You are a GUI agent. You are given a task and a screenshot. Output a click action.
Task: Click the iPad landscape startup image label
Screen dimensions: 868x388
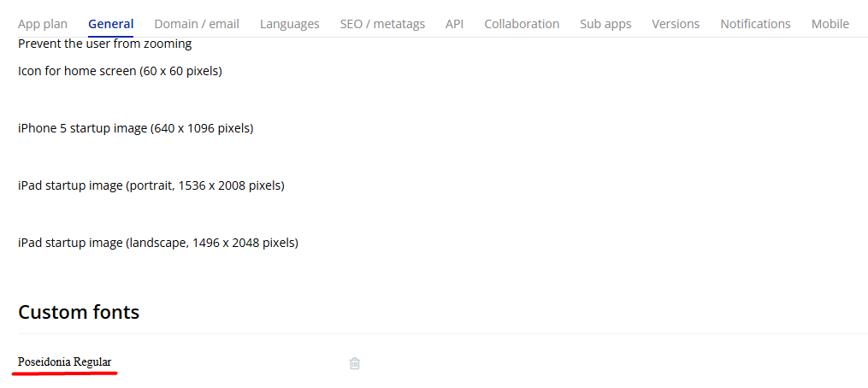(157, 243)
